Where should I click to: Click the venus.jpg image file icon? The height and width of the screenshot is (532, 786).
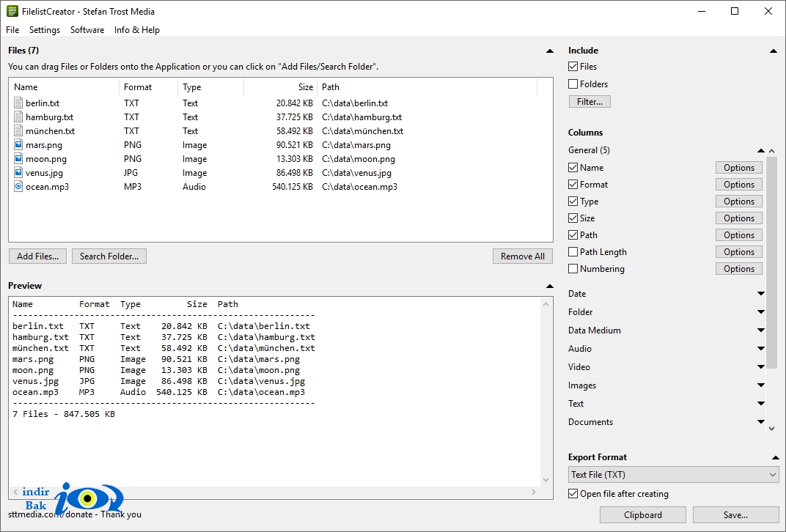(x=18, y=173)
